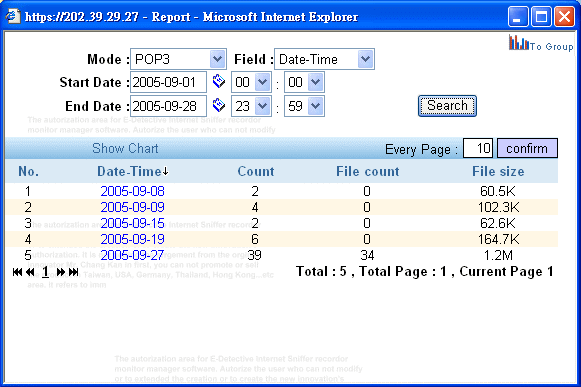Click the confirm button
This screenshot has height=387, width=581.
tap(527, 148)
